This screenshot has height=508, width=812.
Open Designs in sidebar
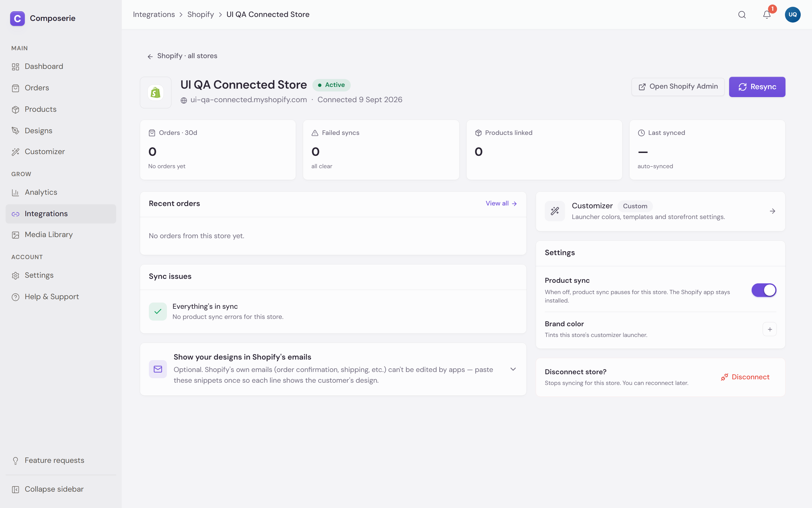point(61,131)
